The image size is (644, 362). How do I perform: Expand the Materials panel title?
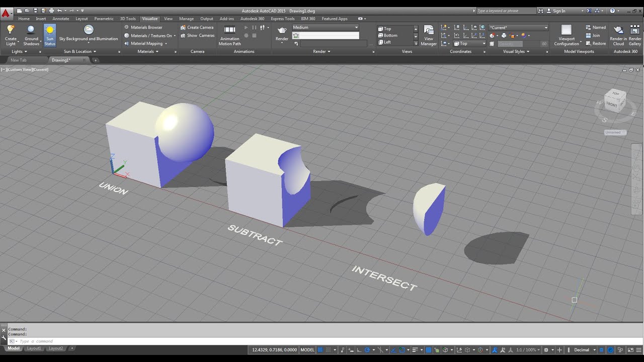(x=148, y=51)
